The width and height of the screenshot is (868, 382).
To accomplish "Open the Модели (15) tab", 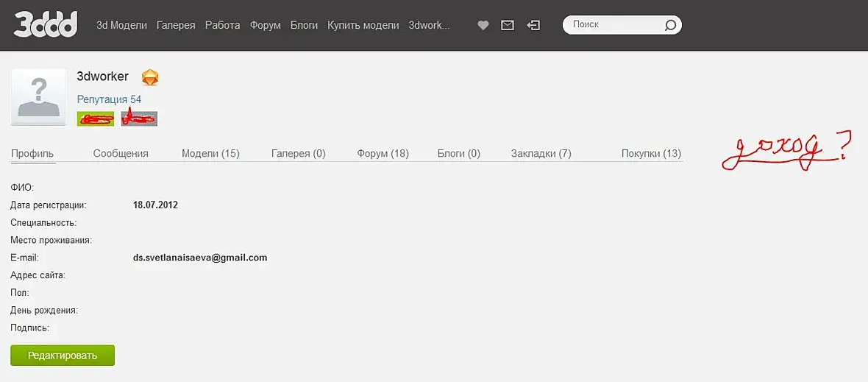I will (x=210, y=154).
